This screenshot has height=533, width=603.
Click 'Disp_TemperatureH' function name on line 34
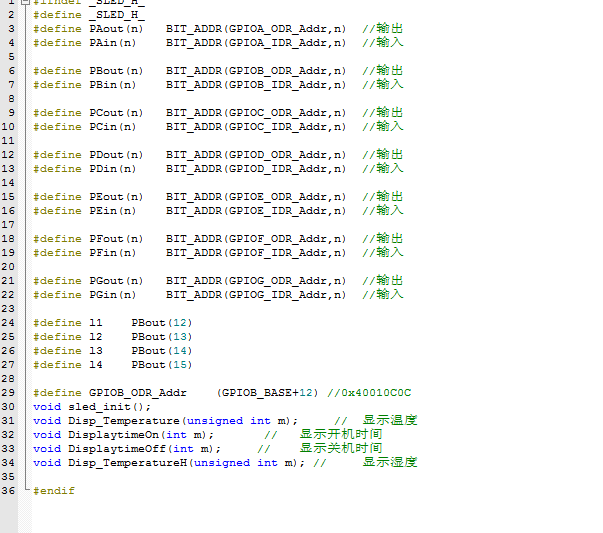[x=127, y=463]
